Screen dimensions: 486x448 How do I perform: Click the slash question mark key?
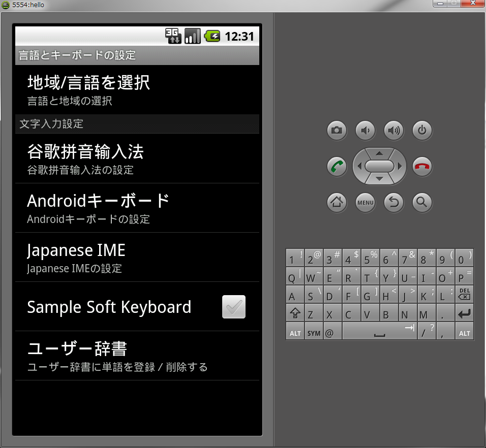pos(427,331)
